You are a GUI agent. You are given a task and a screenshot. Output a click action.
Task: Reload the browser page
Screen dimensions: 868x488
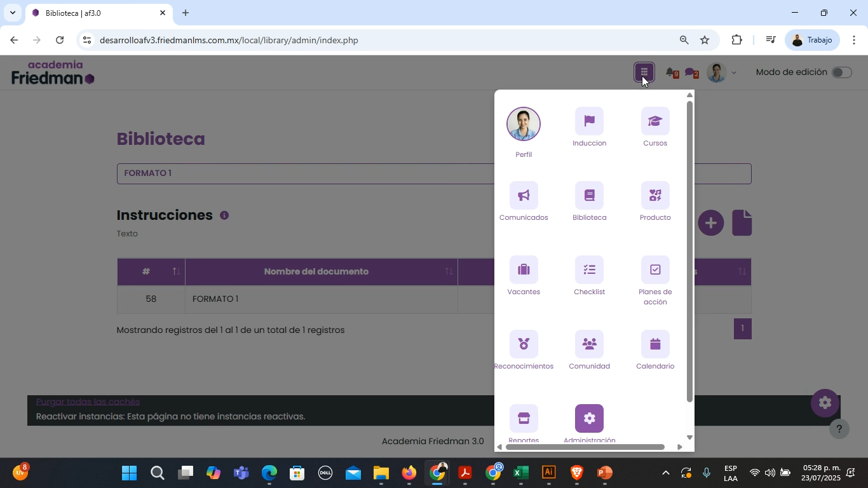tap(60, 40)
